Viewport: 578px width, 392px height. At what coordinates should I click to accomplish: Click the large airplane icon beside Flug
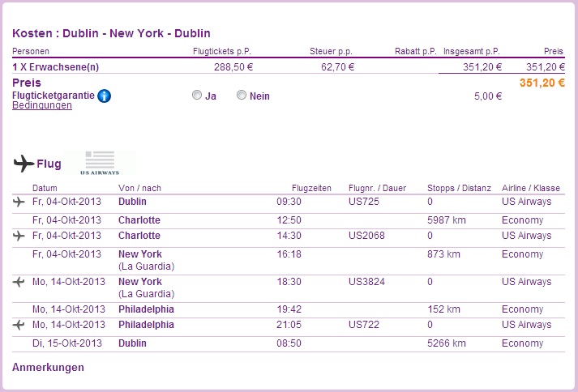(x=24, y=164)
